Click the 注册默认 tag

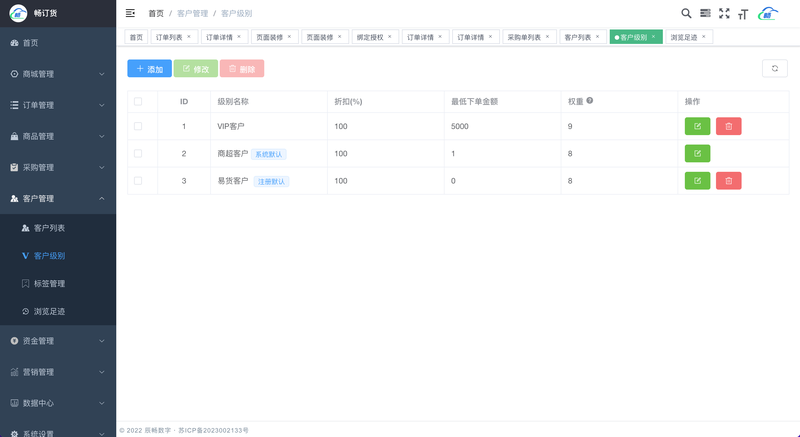point(271,181)
